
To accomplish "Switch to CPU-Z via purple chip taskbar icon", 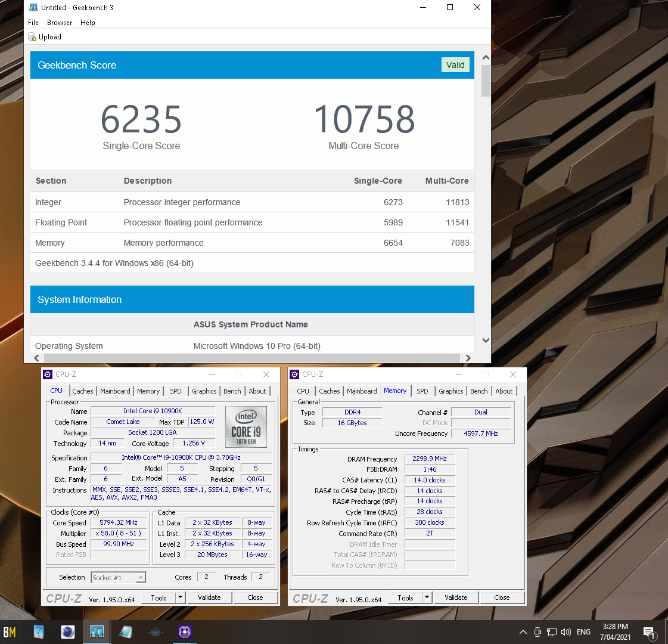I will 185,632.
